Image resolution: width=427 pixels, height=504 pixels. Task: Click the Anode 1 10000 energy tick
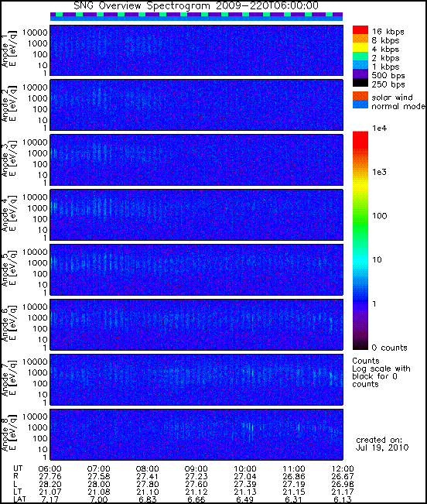tap(35, 33)
